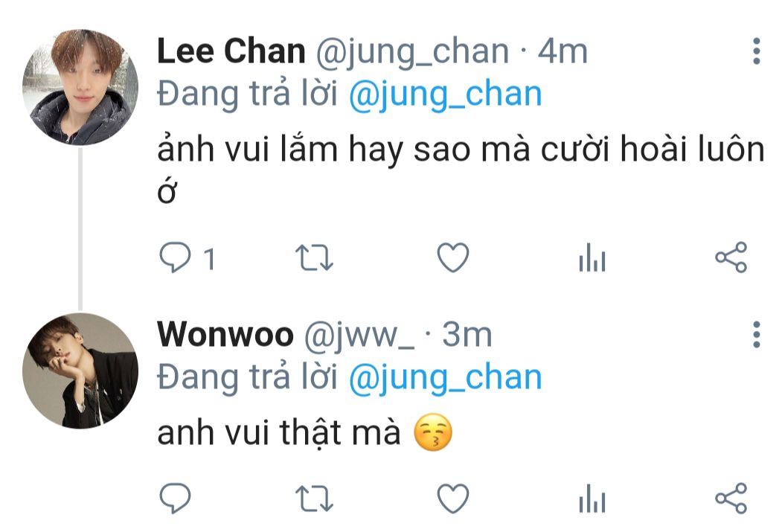Share Lee Chan's tweet
The image size is (782, 532).
(x=731, y=257)
